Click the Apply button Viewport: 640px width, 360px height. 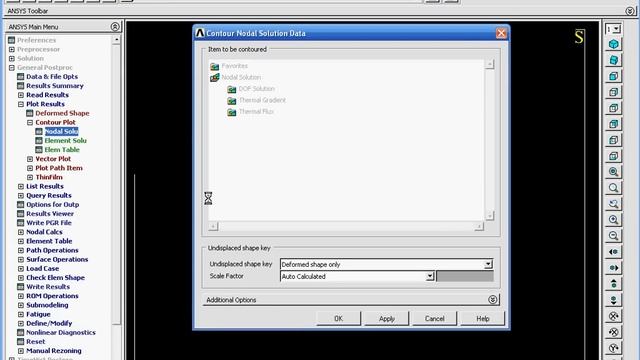(x=387, y=319)
